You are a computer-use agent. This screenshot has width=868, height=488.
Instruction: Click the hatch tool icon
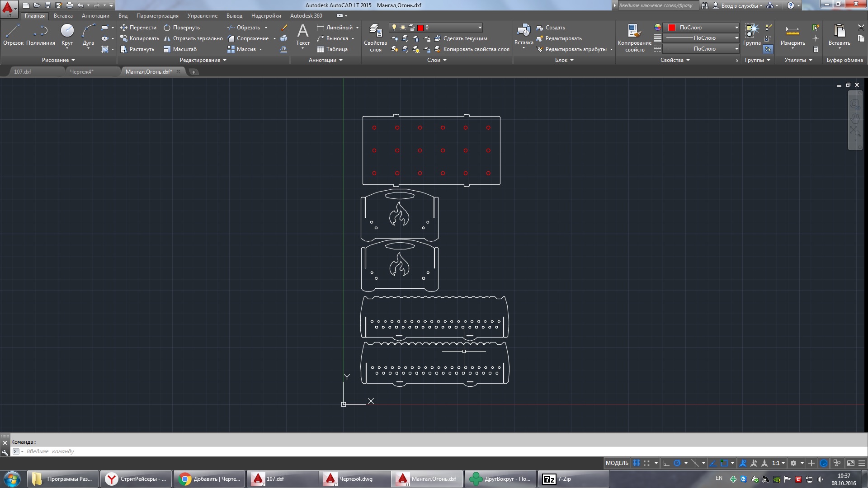pyautogui.click(x=105, y=49)
